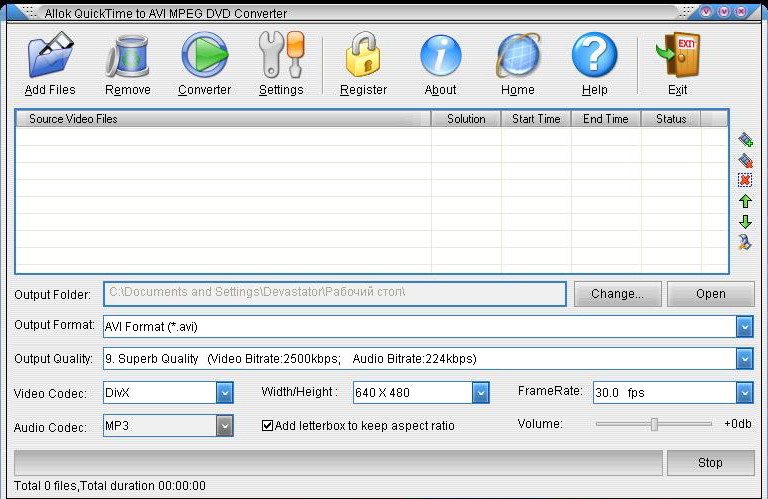768x499 pixels.
Task: Click the Stop button
Action: [711, 463]
